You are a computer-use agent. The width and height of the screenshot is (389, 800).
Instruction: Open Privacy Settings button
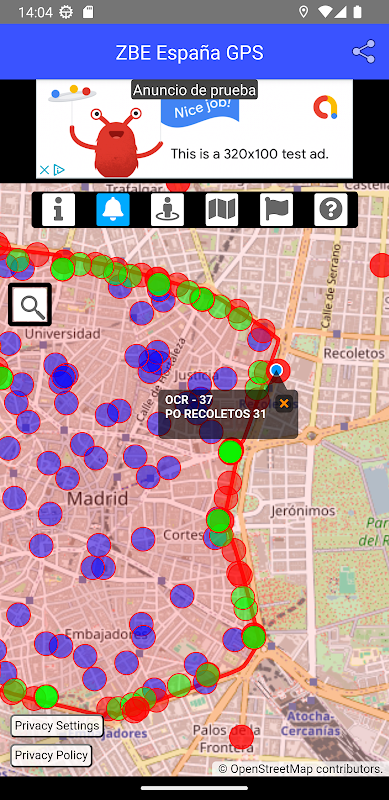point(57,726)
